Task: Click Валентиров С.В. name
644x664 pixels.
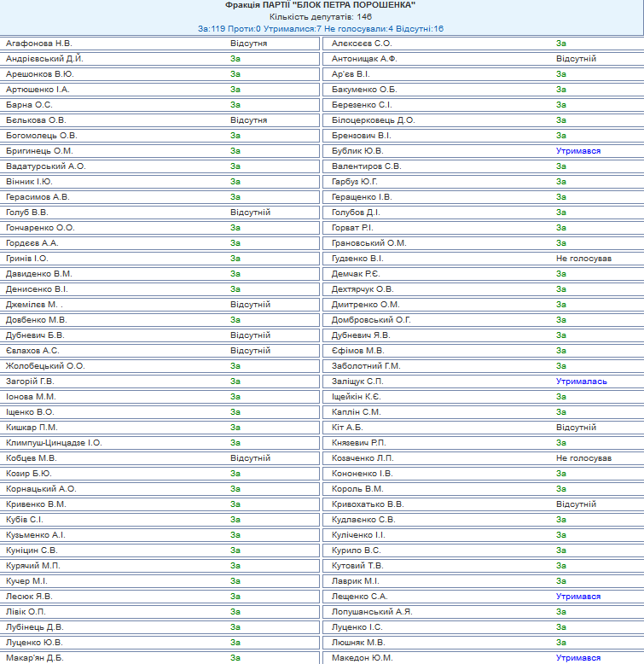Action: (367, 166)
